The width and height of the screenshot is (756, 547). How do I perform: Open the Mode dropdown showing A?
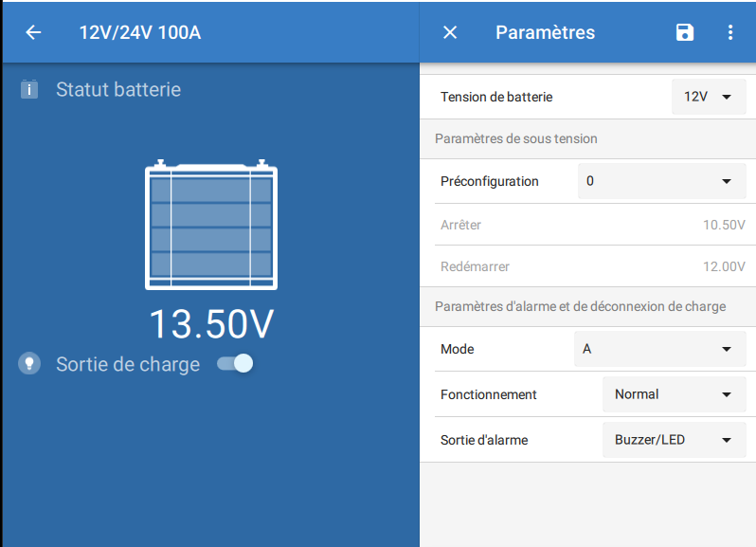click(659, 349)
